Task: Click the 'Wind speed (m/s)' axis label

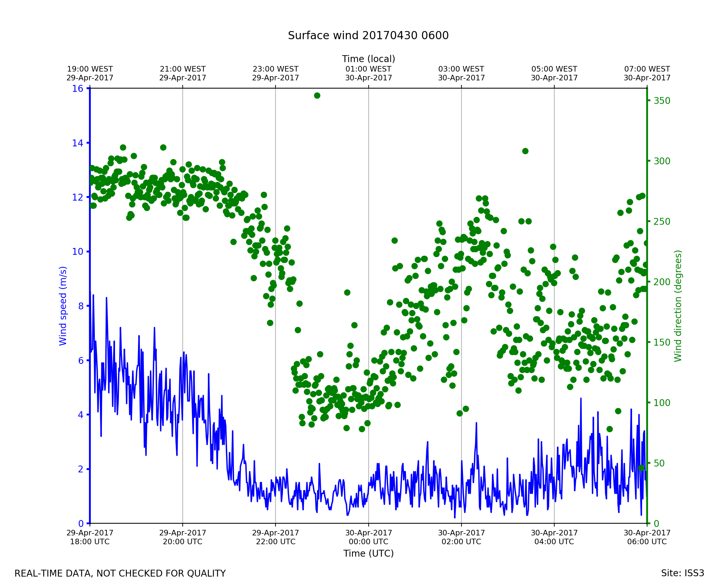Action: [x=63, y=306]
